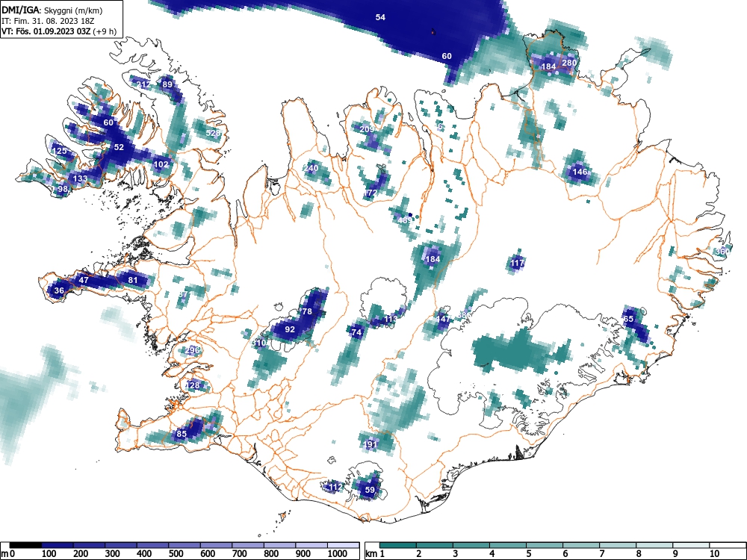Click the value 191 in the south
Viewport: 747px width, 560px height.
point(371,444)
